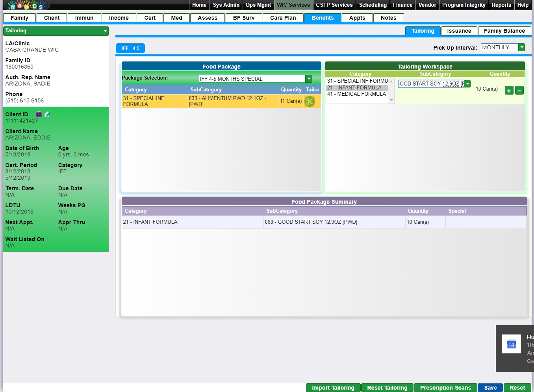Open the Care Plan tab
Viewport: 534px width, 392px height.
[x=283, y=18]
